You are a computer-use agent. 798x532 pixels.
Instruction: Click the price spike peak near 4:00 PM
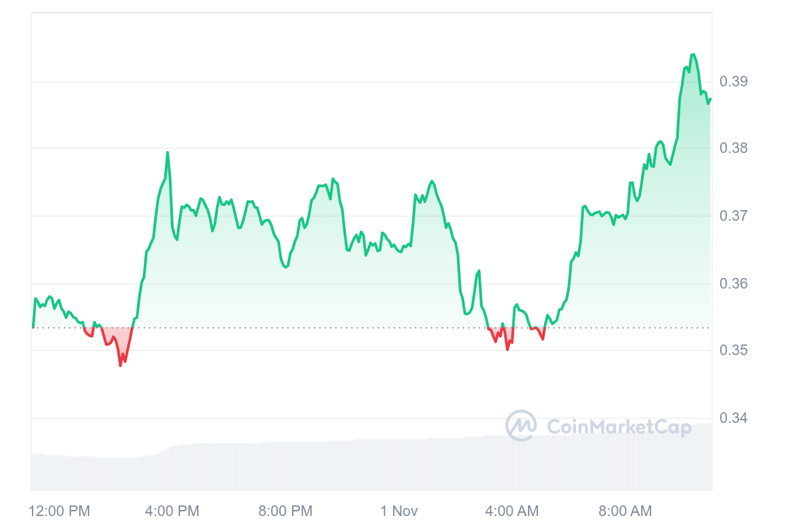(168, 152)
